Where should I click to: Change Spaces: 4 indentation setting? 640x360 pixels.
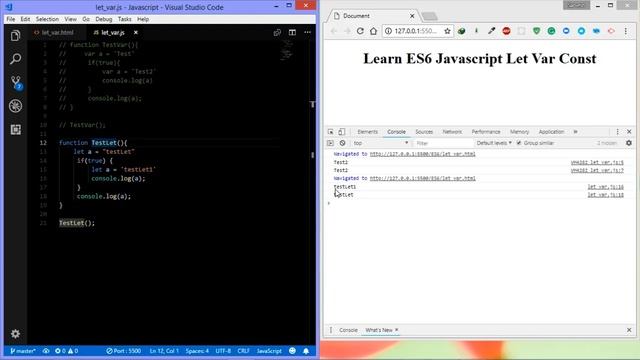click(197, 351)
